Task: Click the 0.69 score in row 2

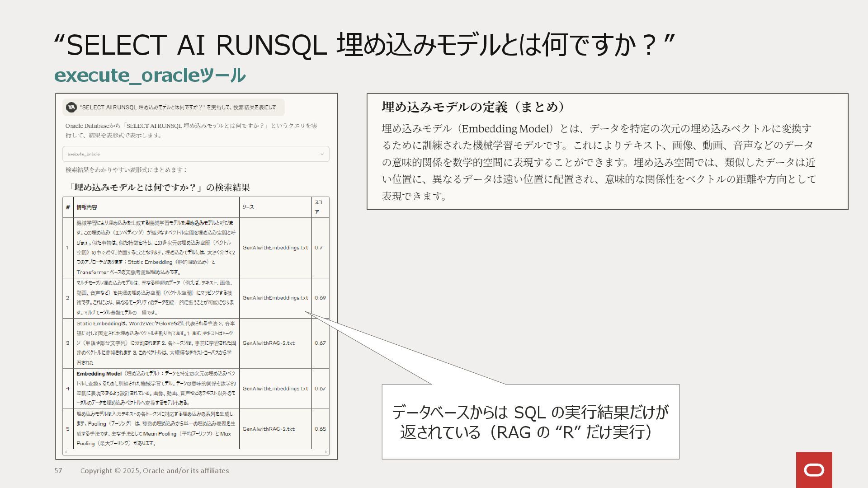Action: click(320, 298)
